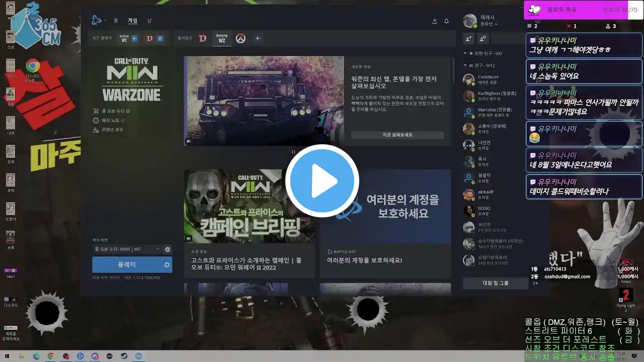Image resolution: width=644 pixels, height=362 pixels.
Task: Open the 대화 및 그룹 button
Action: tap(496, 283)
